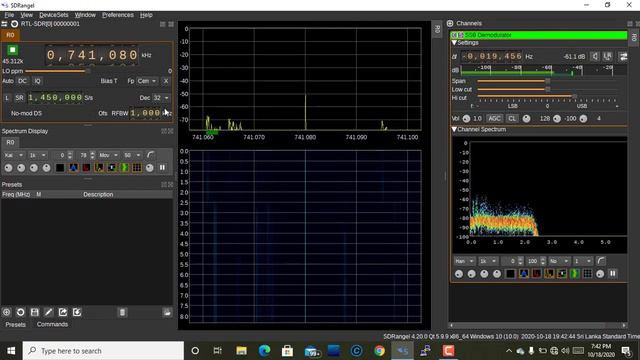Collapse the SSB Settings section
Image resolution: width=640 pixels, height=360 pixels.
click(454, 43)
